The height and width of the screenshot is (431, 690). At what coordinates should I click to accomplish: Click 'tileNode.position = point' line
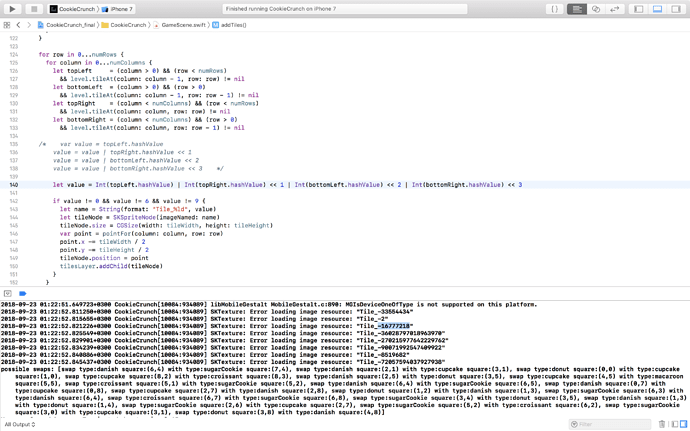pos(104,258)
